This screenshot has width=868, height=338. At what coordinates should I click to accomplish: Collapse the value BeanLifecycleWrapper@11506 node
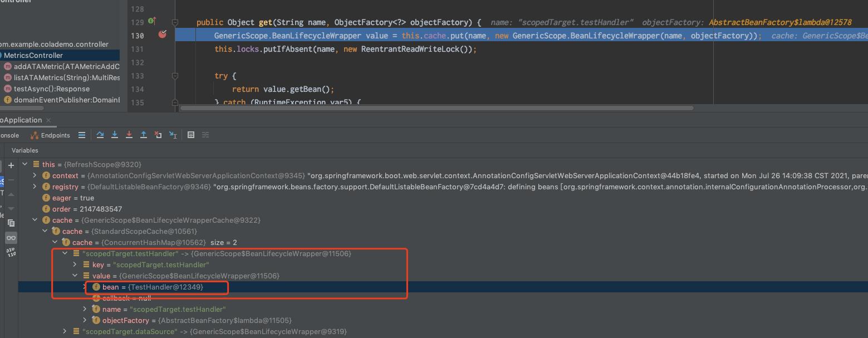click(75, 276)
